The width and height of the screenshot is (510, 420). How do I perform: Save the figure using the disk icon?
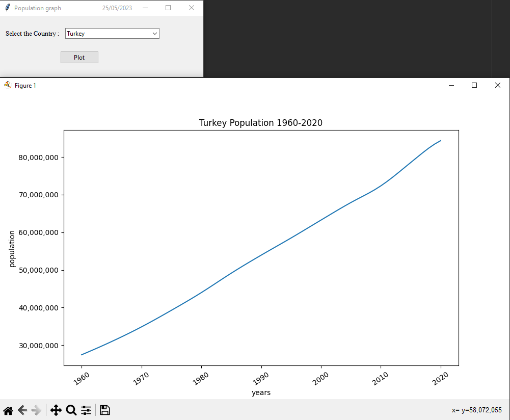coord(104,410)
